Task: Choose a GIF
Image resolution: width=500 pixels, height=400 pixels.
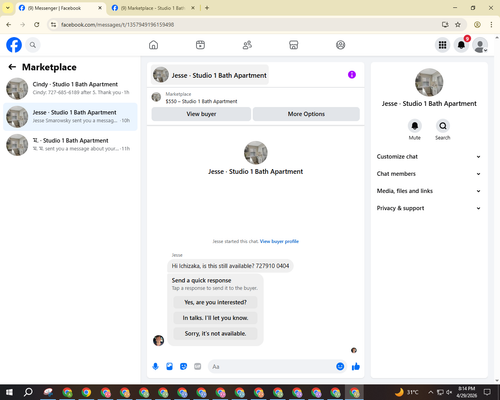Action: [x=198, y=367]
